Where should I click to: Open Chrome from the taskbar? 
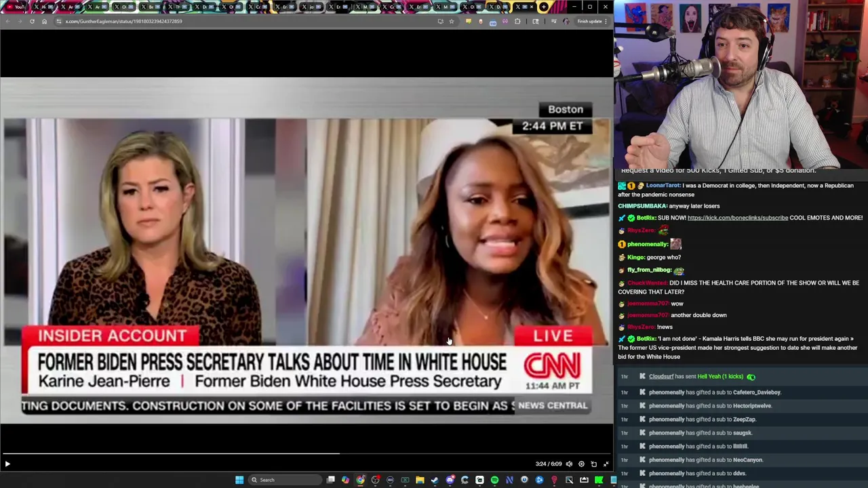360,480
